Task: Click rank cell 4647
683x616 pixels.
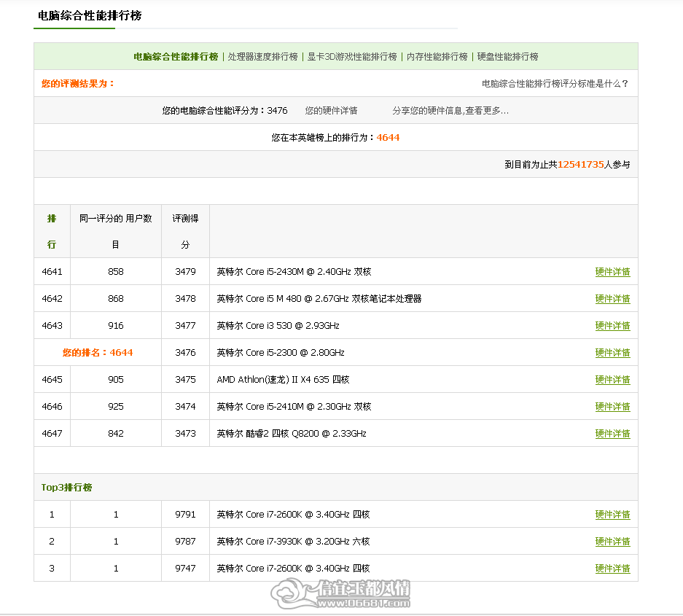Action: (x=52, y=434)
